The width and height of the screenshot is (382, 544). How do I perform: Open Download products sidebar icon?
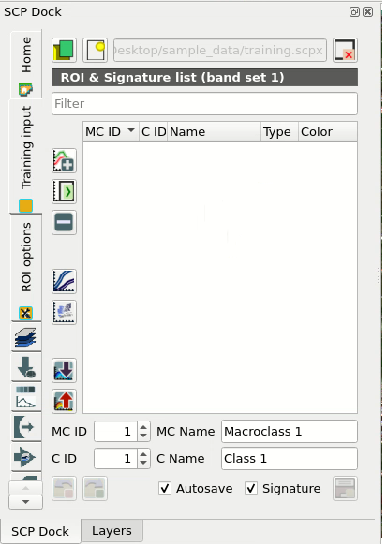coord(26,367)
